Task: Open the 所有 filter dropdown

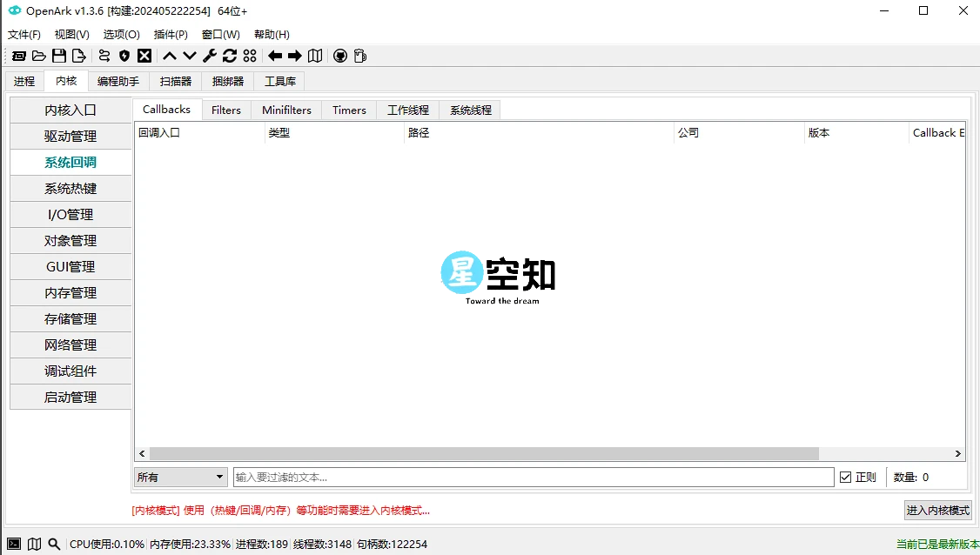Action: 180,476
